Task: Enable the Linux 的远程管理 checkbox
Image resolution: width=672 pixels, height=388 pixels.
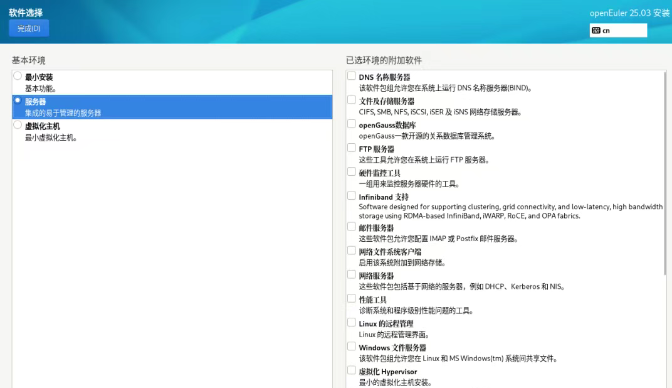Action: 351,323
